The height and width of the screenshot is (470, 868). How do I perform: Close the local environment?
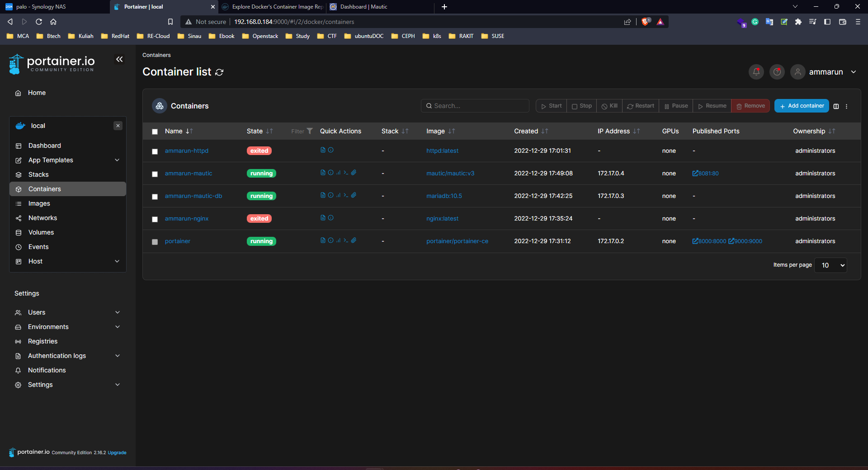click(x=118, y=126)
